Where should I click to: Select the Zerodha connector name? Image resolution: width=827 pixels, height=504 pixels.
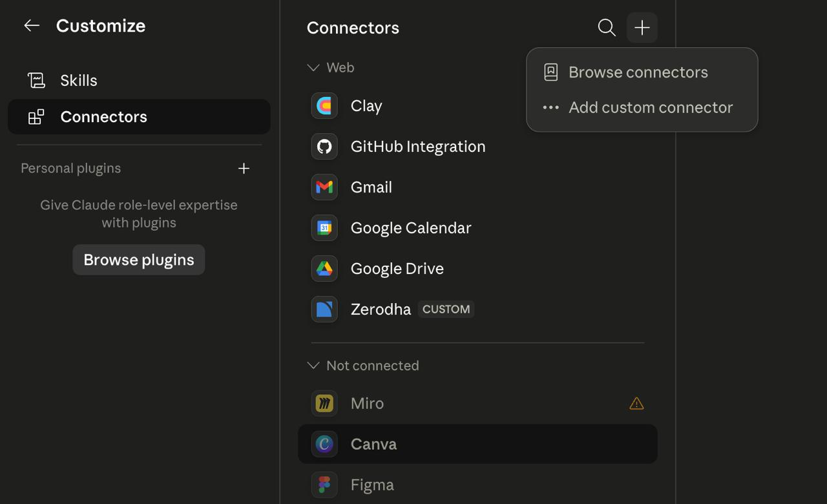[381, 310]
